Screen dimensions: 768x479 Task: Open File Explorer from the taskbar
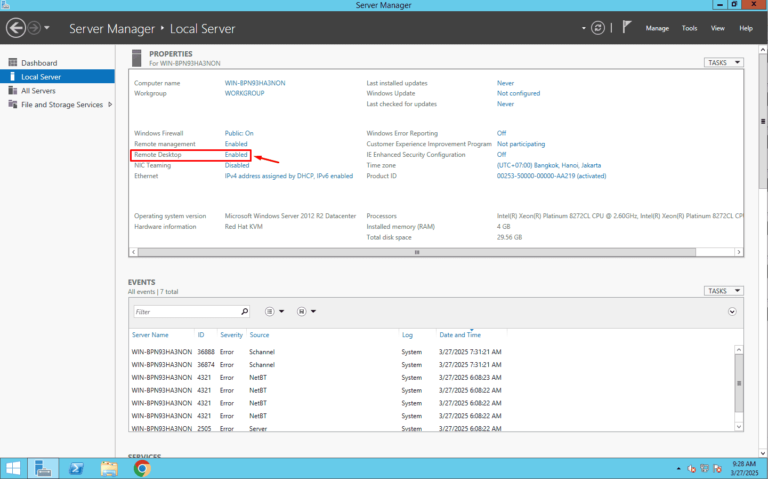(109, 469)
